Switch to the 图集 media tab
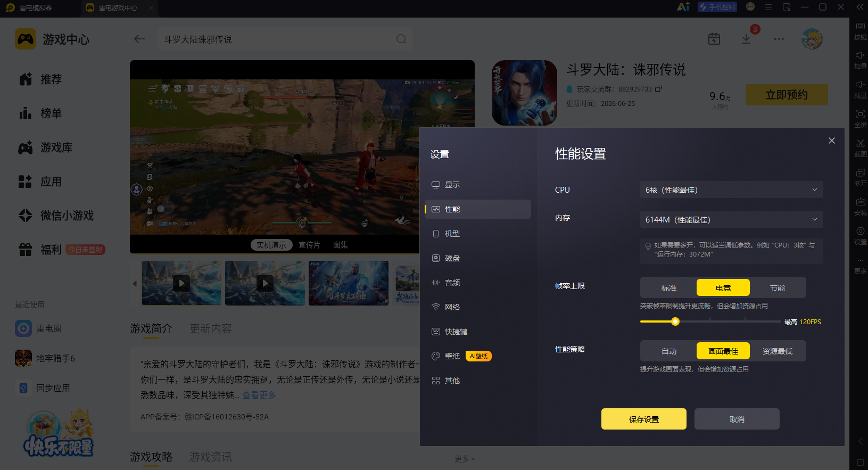This screenshot has width=868, height=470. click(x=341, y=245)
